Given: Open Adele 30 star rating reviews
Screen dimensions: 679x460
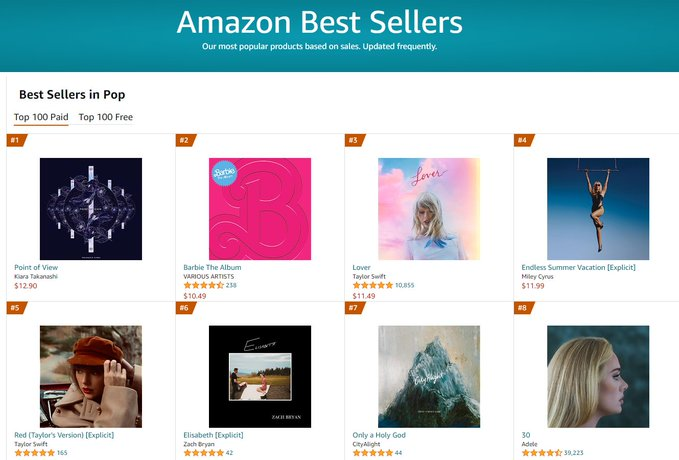Looking at the screenshot, I should click(542, 453).
